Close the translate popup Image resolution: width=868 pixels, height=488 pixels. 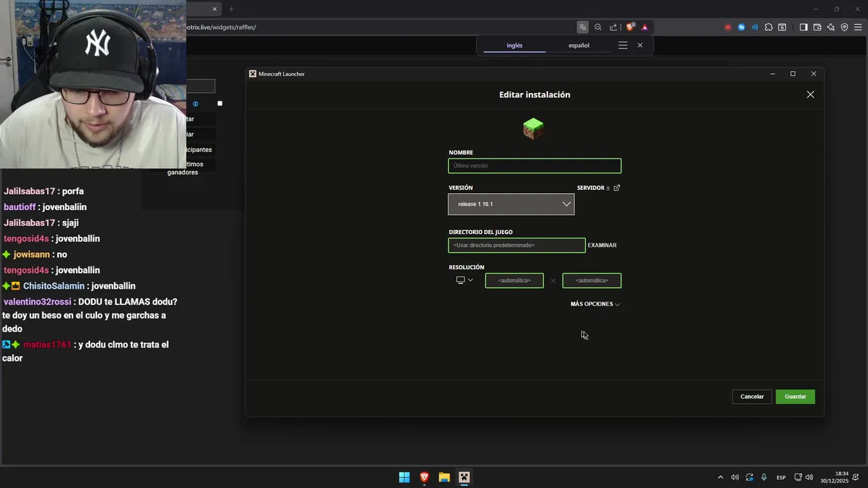[640, 45]
